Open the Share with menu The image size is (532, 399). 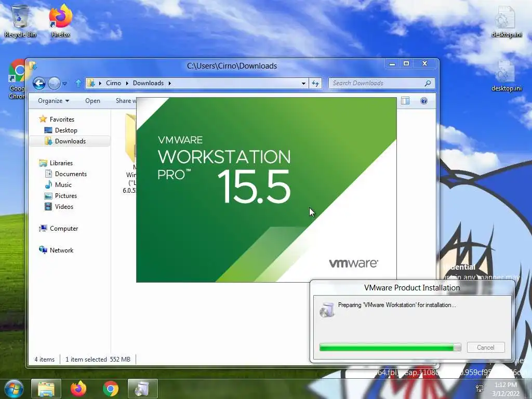126,101
